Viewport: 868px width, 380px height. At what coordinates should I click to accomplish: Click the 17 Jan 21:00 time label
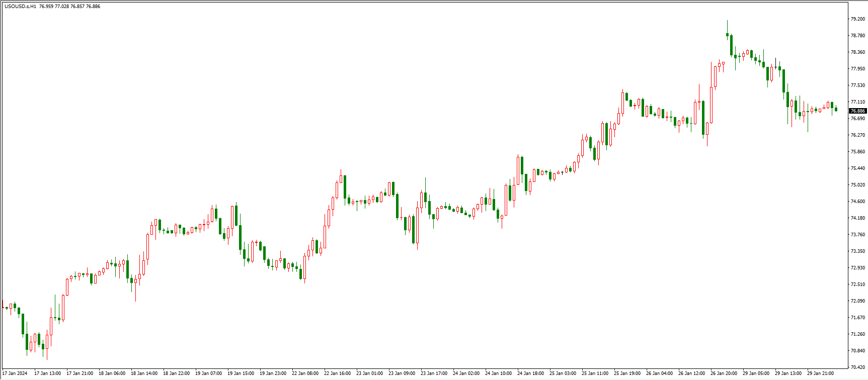tap(80, 373)
